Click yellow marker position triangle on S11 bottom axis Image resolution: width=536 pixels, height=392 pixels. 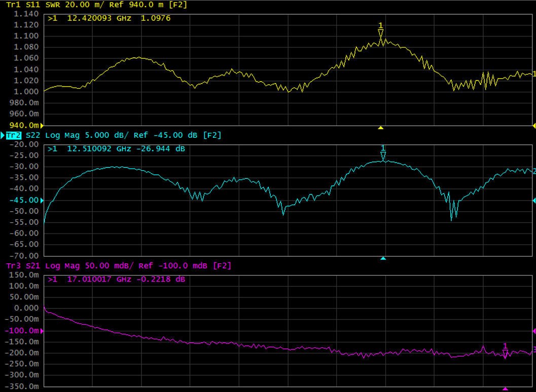tap(381, 128)
